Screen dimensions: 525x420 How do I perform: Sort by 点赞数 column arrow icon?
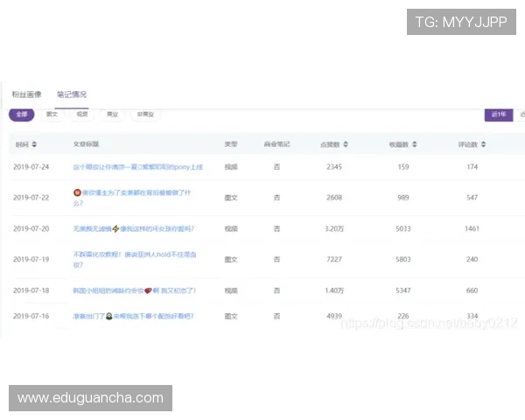(x=346, y=144)
